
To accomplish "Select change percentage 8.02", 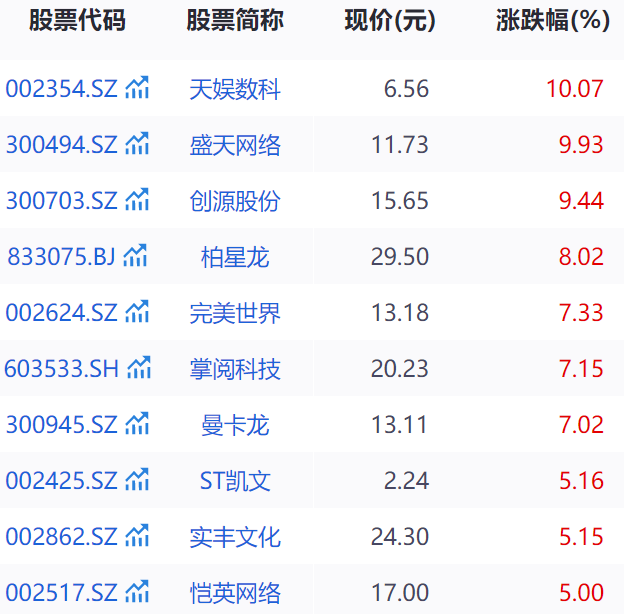I will (x=581, y=257).
